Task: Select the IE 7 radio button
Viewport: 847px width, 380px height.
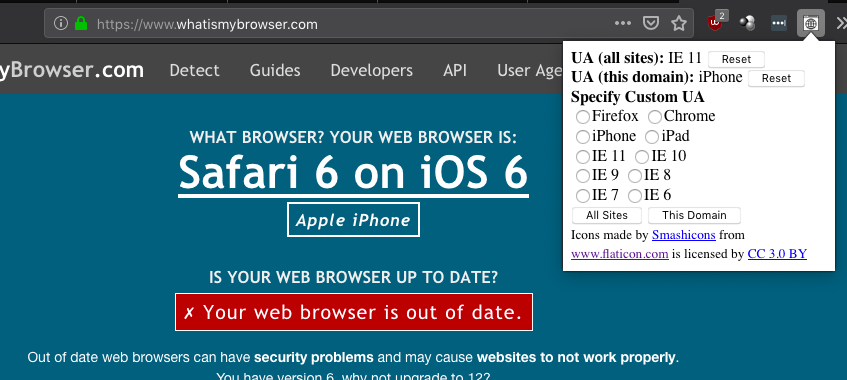Action: 582,195
